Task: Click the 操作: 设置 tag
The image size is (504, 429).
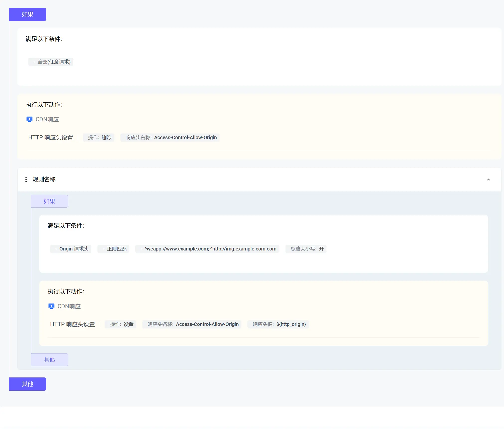Action: [120, 324]
